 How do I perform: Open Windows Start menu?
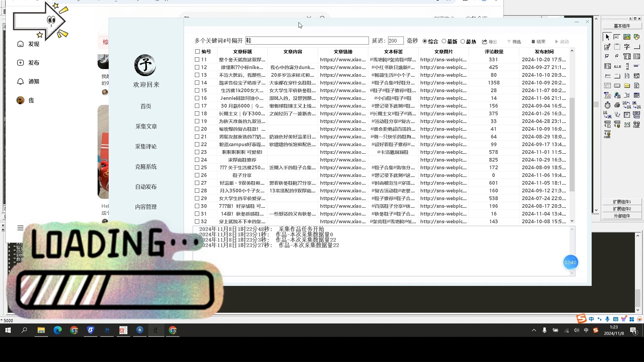click(x=8, y=330)
